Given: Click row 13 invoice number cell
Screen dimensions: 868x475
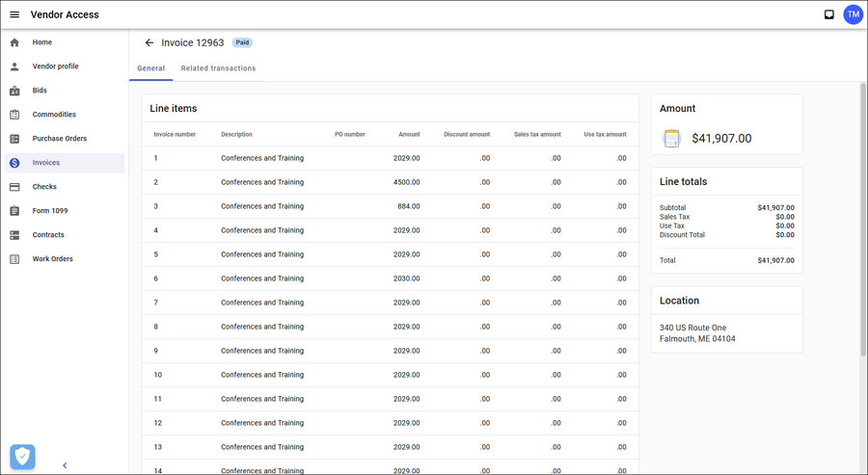Looking at the screenshot, I should [x=158, y=447].
